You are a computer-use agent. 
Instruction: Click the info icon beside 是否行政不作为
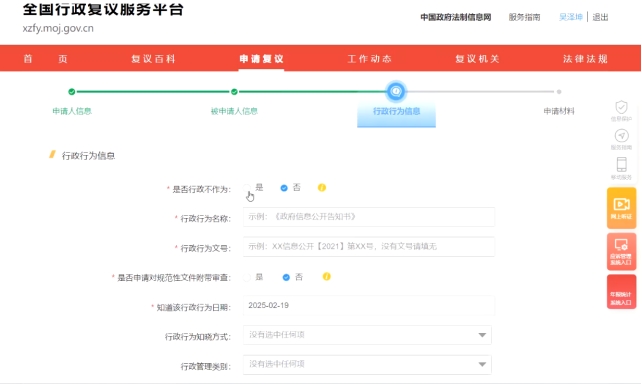[322, 188]
